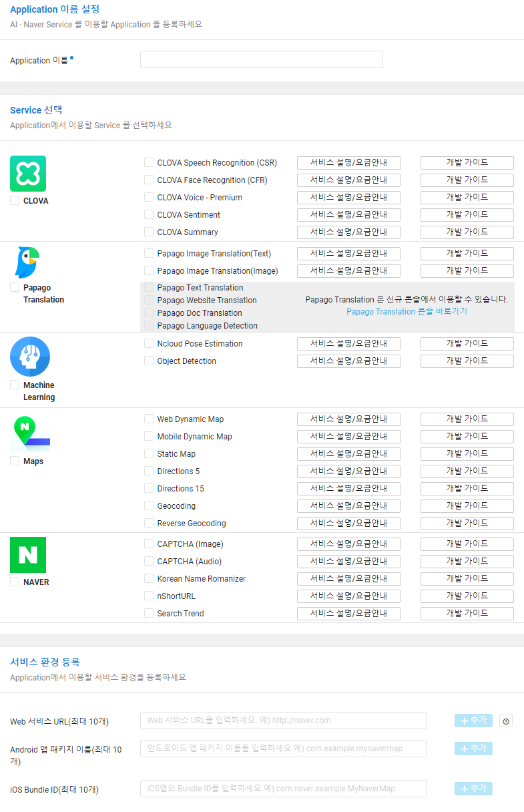Open 개발 가이드 for CLOVA Summary

point(467,232)
